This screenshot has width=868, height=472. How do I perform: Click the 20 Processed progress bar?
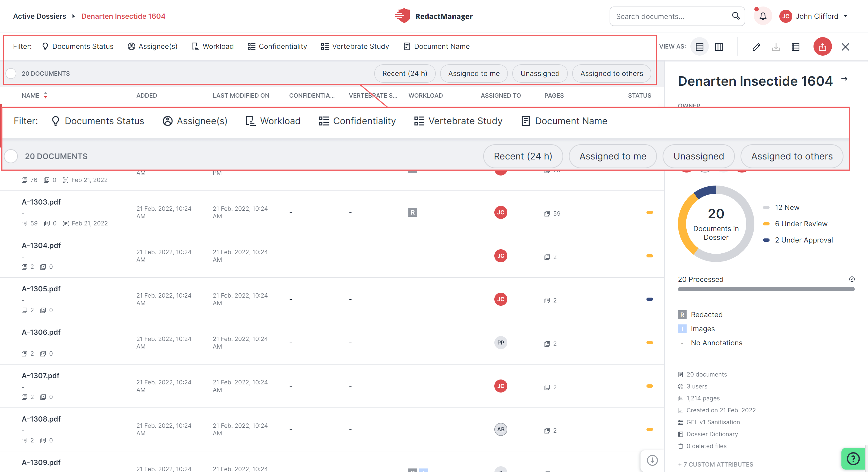pos(766,289)
